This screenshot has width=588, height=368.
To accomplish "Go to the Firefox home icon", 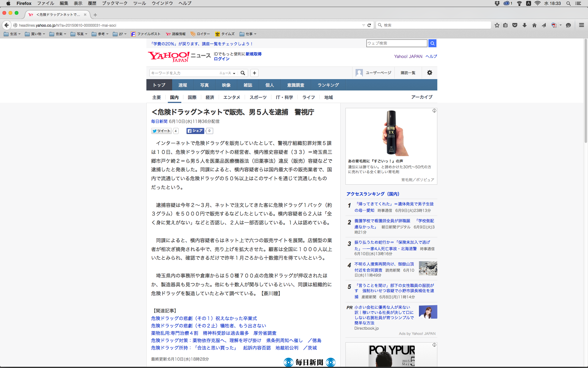I will 534,25.
